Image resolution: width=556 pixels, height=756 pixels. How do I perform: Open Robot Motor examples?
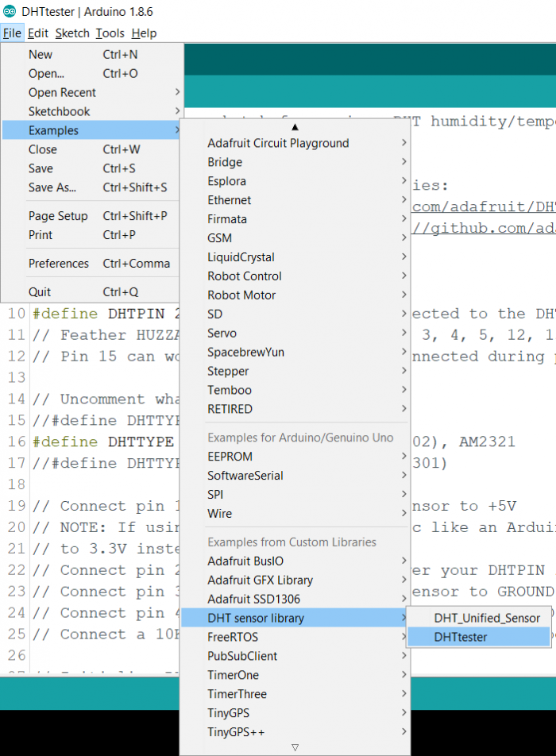[x=295, y=295]
